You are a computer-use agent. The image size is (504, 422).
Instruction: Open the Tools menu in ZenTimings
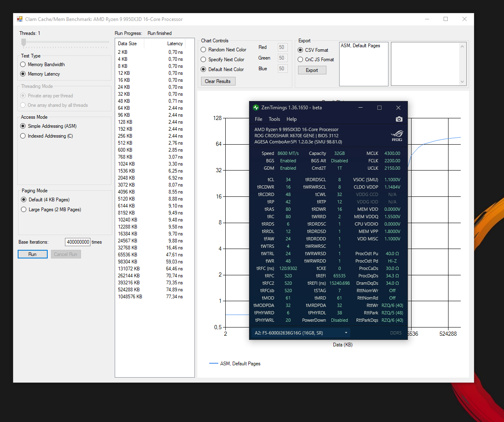(x=274, y=119)
